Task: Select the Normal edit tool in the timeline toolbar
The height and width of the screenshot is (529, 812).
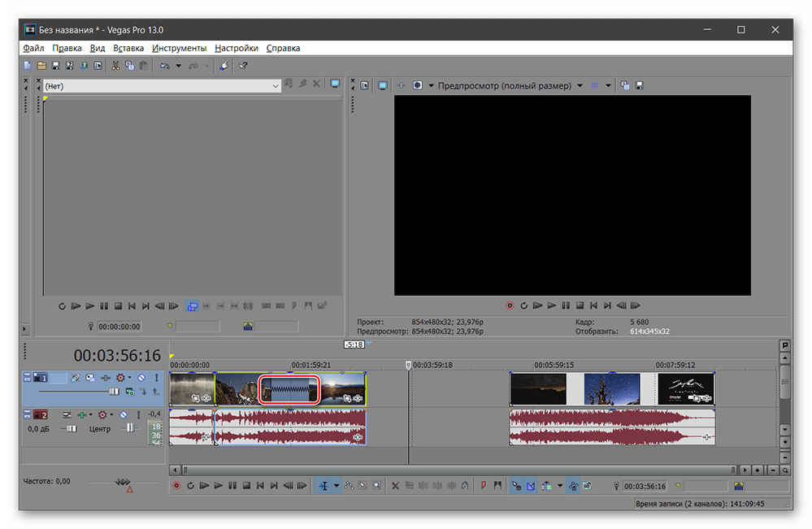Action: point(323,485)
